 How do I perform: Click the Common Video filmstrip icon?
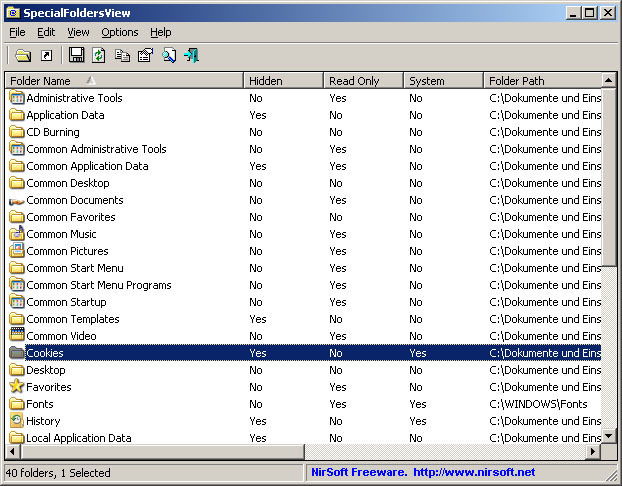[x=17, y=335]
